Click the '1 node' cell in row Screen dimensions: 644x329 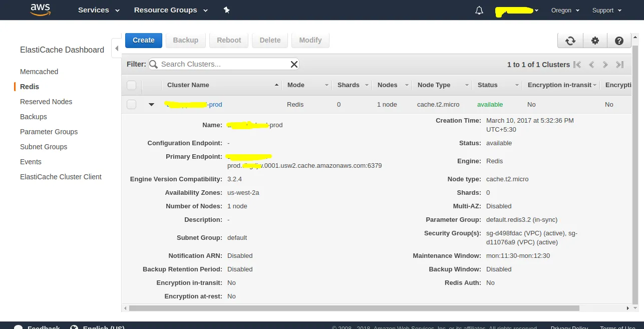click(387, 105)
